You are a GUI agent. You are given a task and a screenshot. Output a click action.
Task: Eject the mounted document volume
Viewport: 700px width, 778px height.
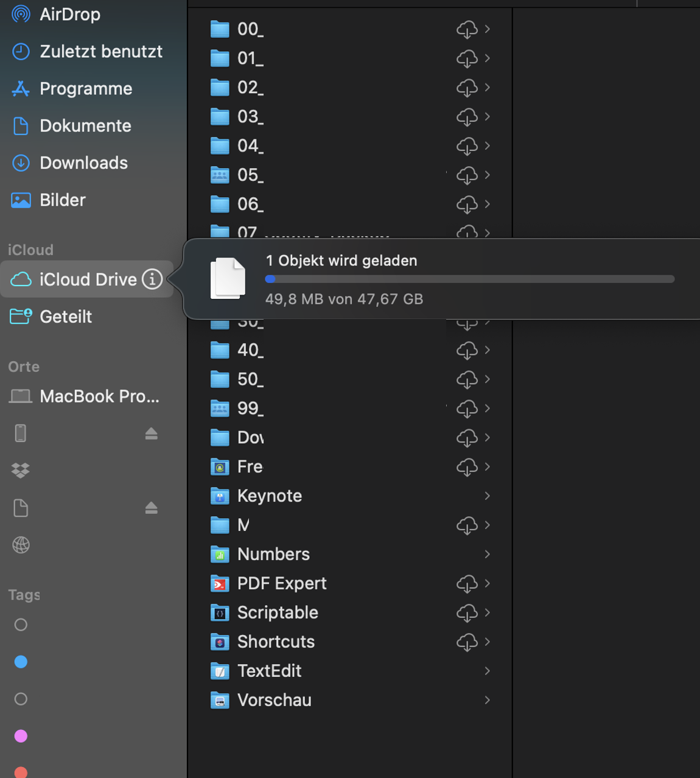[x=152, y=508]
